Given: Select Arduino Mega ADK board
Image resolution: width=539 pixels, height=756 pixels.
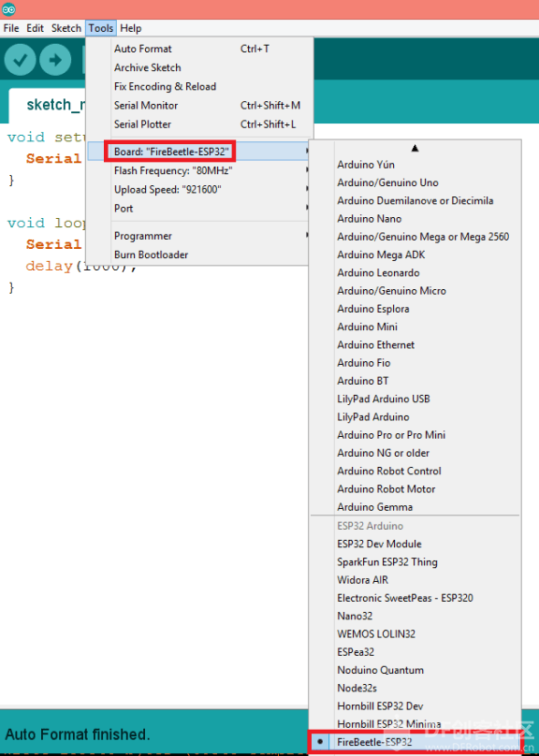Looking at the screenshot, I should (415, 254).
